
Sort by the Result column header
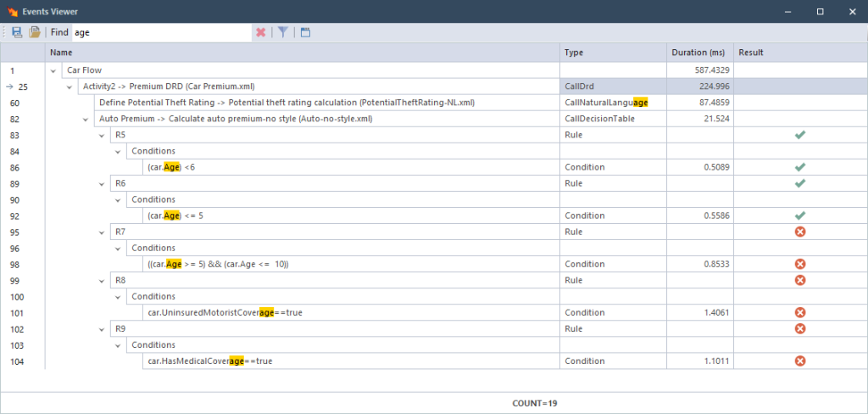tap(800, 53)
